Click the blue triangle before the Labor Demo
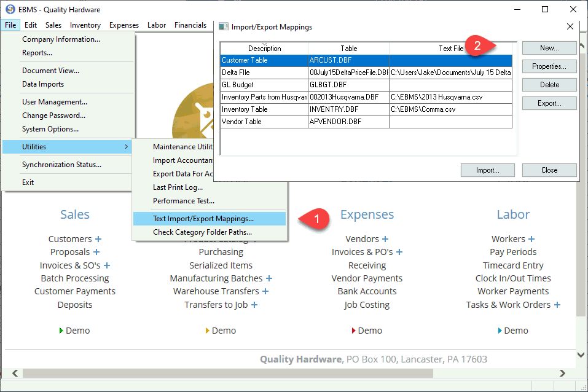 (500, 331)
